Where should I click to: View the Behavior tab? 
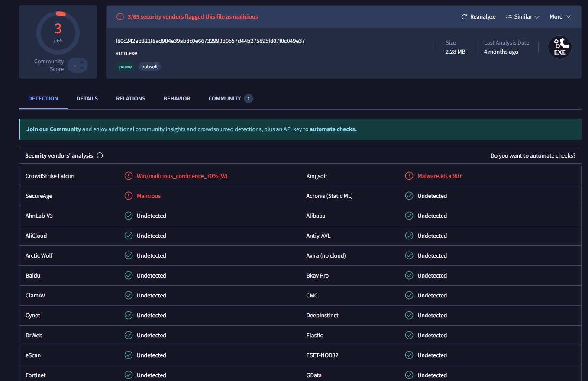[x=177, y=98]
